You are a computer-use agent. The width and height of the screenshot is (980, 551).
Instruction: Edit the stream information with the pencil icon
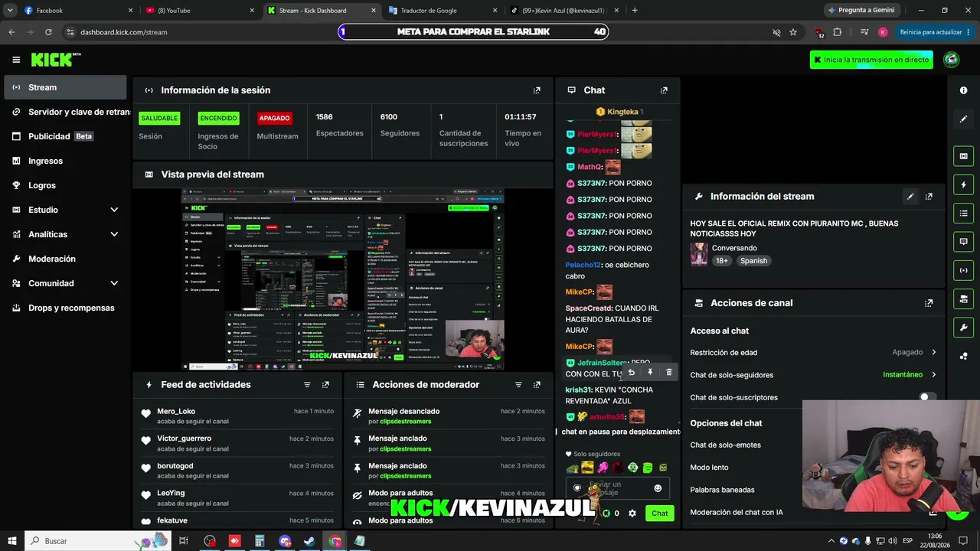(910, 197)
